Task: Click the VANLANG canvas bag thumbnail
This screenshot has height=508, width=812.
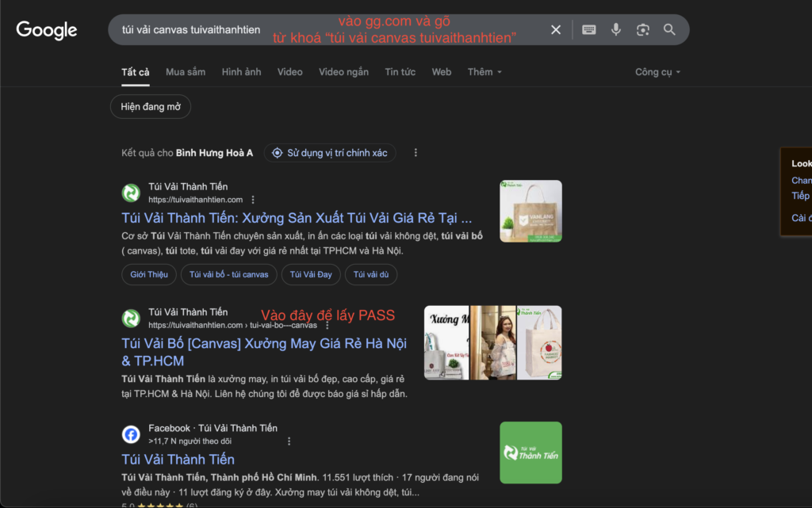Action: click(530, 211)
